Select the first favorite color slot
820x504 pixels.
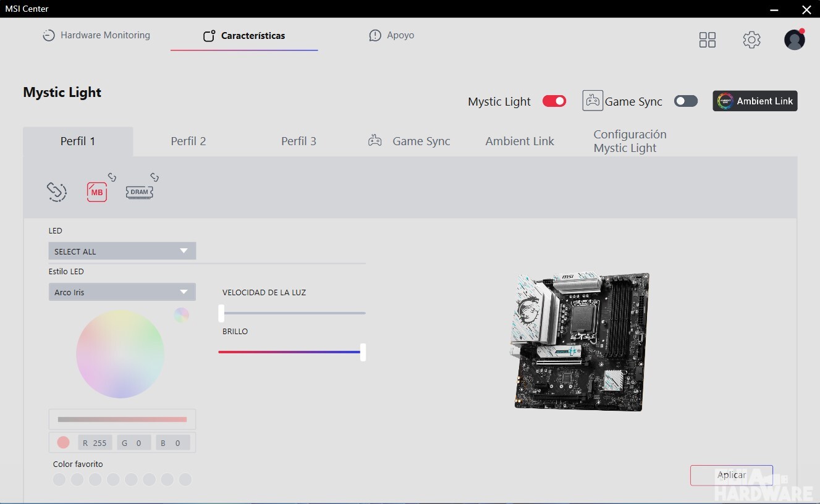pos(59,480)
